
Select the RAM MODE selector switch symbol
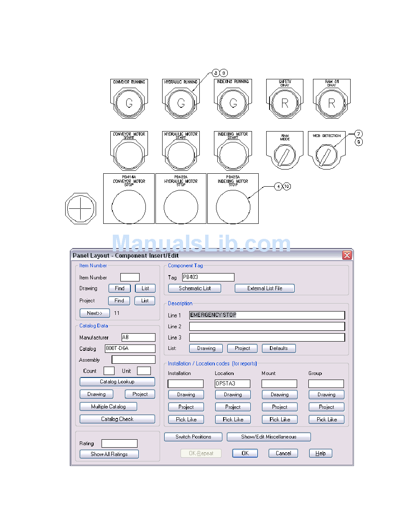285,151
